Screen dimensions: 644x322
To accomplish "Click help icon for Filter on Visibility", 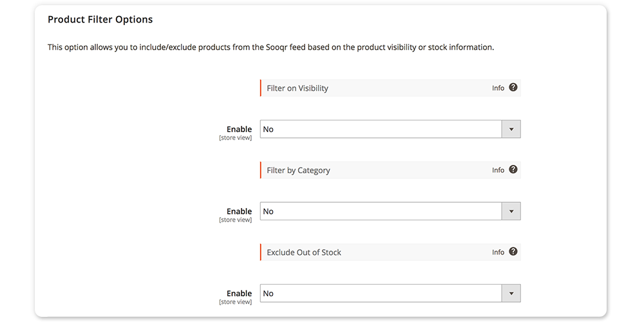I will (x=513, y=88).
